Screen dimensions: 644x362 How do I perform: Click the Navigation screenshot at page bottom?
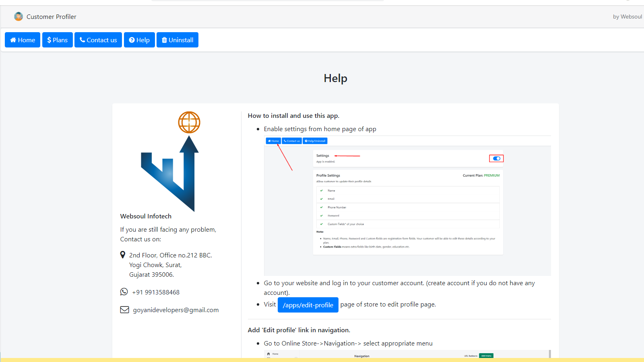(x=407, y=354)
